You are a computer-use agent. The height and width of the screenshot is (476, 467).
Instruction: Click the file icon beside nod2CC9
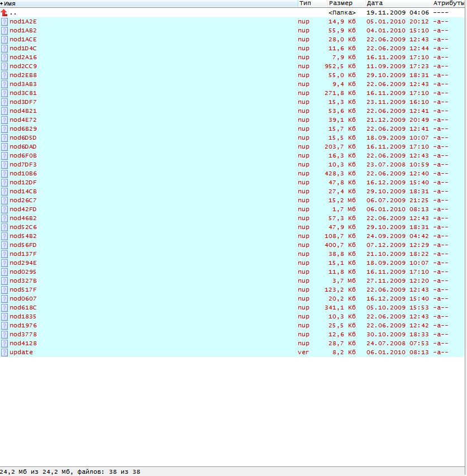(x=4, y=66)
